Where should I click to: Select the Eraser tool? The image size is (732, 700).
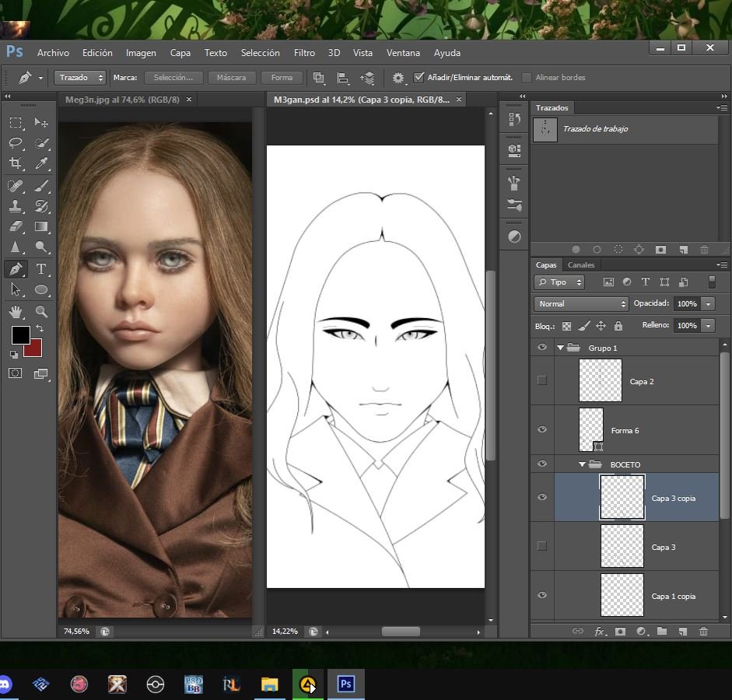16,226
